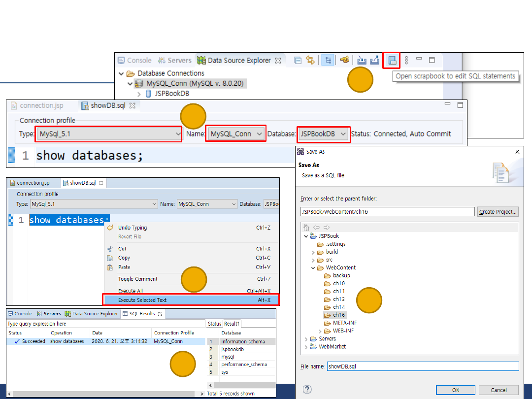Expand the JSPBookDB tree node
532x399 pixels.
pyautogui.click(x=139, y=94)
